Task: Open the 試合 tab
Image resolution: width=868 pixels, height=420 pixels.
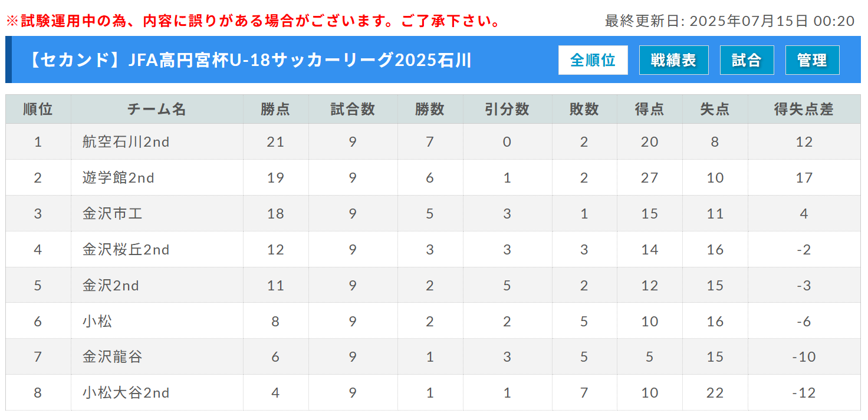Action: coord(747,60)
